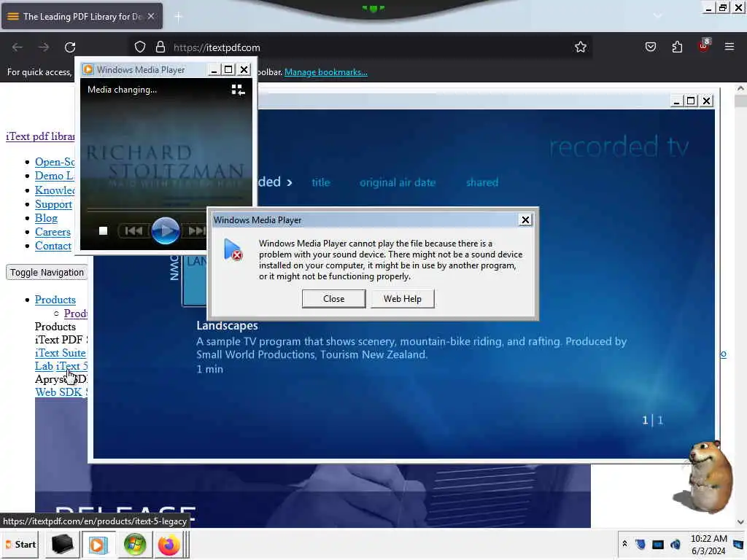Show hidden system tray icons

pos(624,544)
